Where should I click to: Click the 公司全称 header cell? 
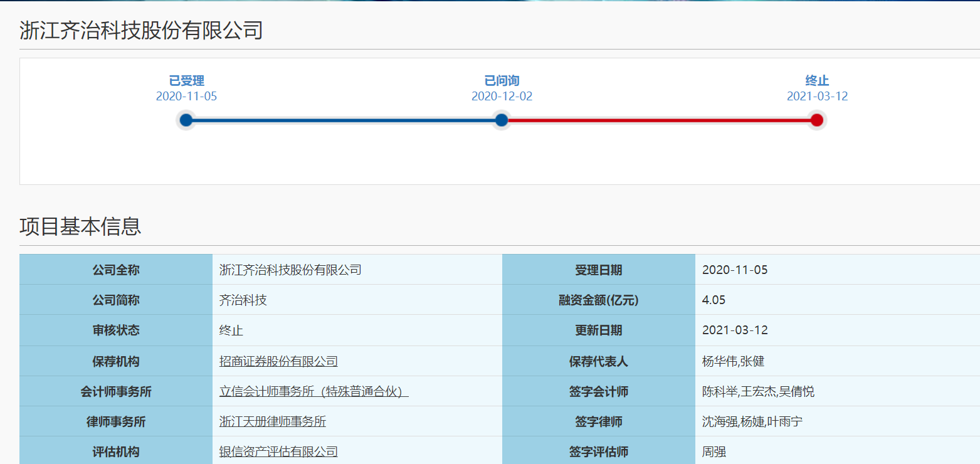pos(116,270)
